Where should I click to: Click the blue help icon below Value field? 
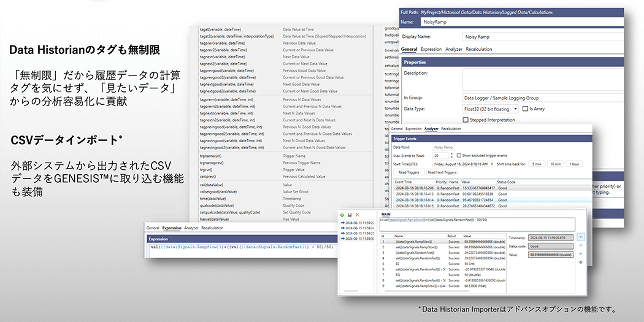pyautogui.click(x=581, y=262)
